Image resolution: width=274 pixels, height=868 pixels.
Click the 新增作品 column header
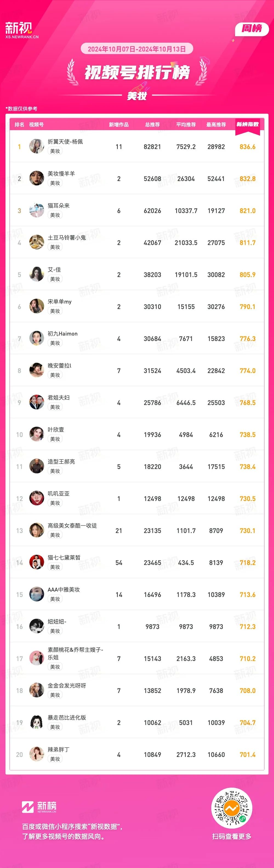(x=119, y=125)
